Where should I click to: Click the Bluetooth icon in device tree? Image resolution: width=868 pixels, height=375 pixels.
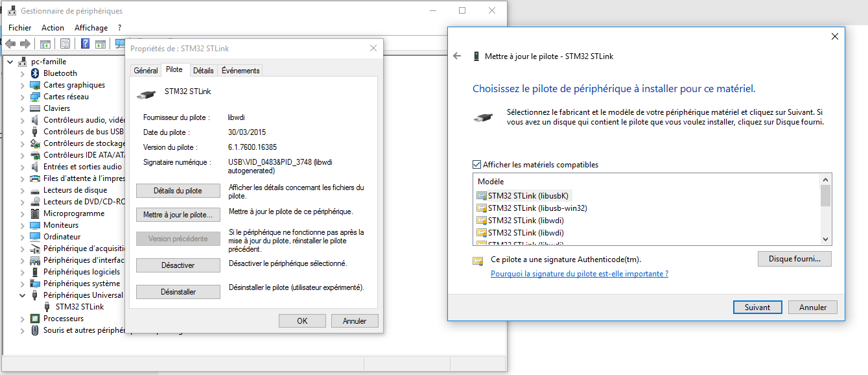pyautogui.click(x=36, y=73)
